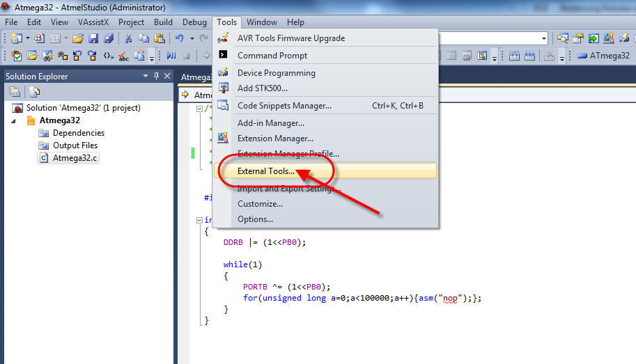Click the Device Programming lightning icon

[x=624, y=38]
